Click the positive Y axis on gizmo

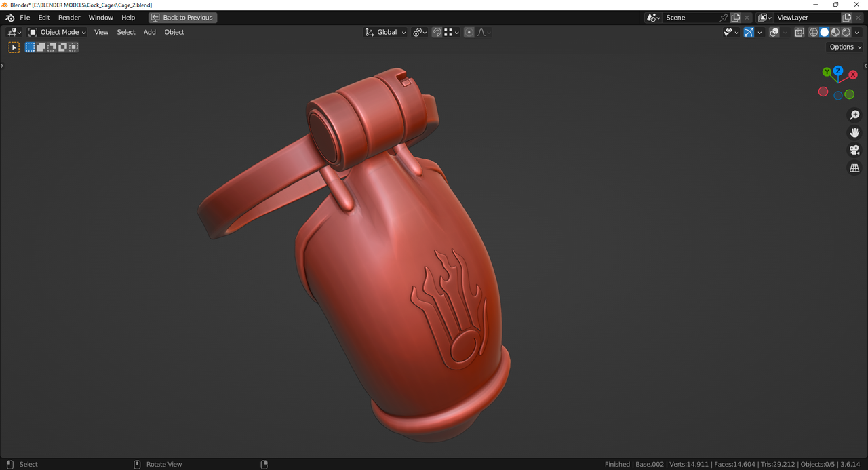[x=827, y=72]
